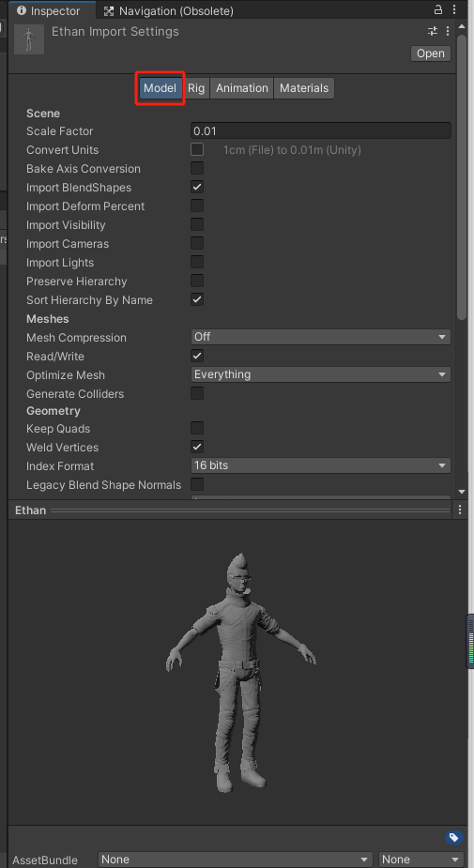This screenshot has height=868, width=474.
Task: Enable Preserve Hierarchy checkbox
Action: 197,282
